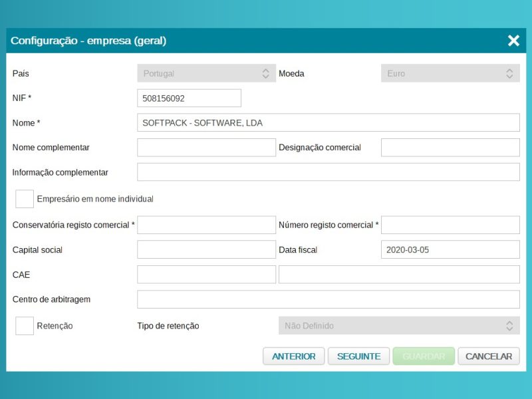This screenshot has height=399, width=532.
Task: Edit the Data fiscal date field
Action: pyautogui.click(x=450, y=250)
